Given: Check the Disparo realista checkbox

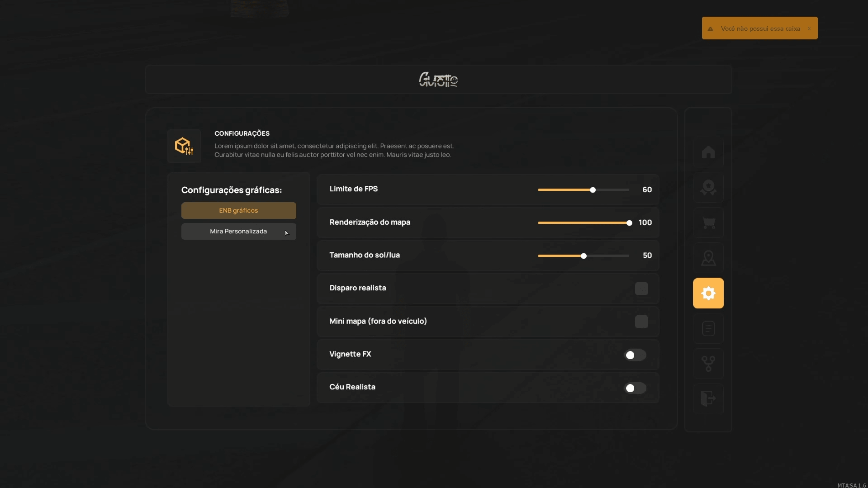Looking at the screenshot, I should (641, 289).
